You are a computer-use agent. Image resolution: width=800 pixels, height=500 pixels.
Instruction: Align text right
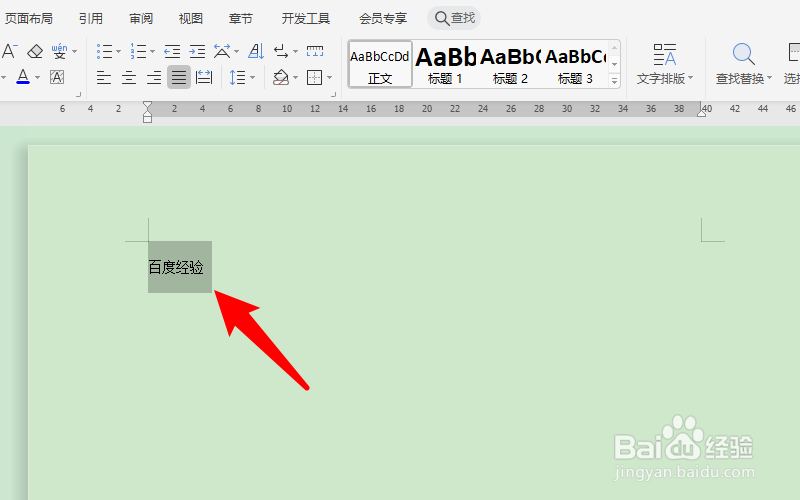(x=154, y=78)
